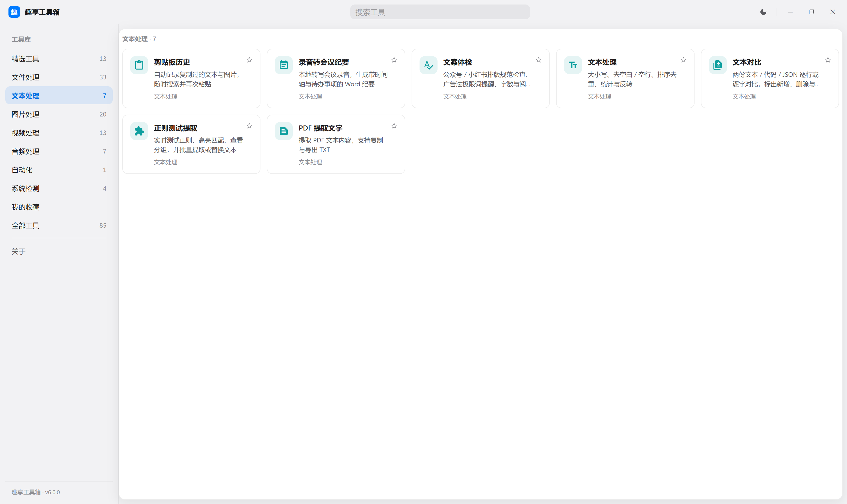Star the 文本处理 tool card

[683, 60]
